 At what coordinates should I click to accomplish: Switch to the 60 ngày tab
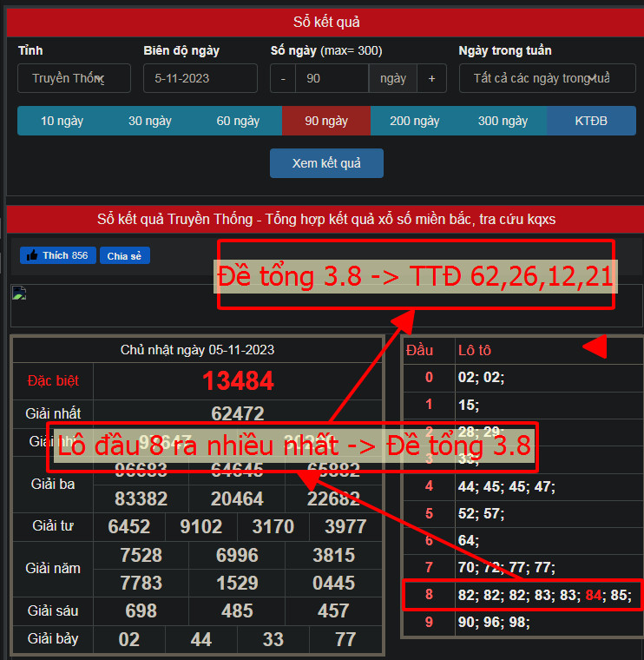pos(238,121)
